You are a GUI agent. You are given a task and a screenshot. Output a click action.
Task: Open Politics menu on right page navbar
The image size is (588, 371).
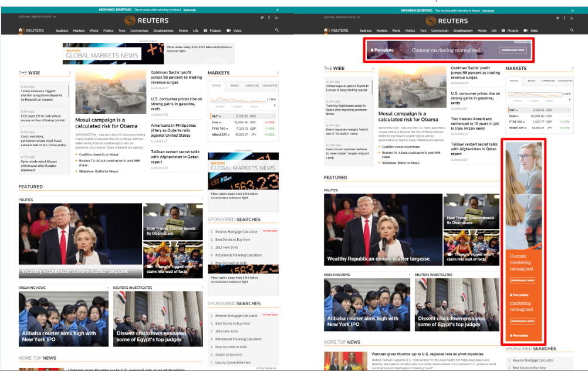point(410,31)
